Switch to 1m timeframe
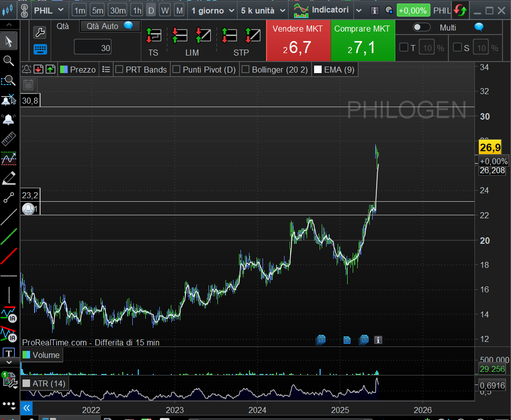This screenshot has width=511, height=420. (x=80, y=11)
